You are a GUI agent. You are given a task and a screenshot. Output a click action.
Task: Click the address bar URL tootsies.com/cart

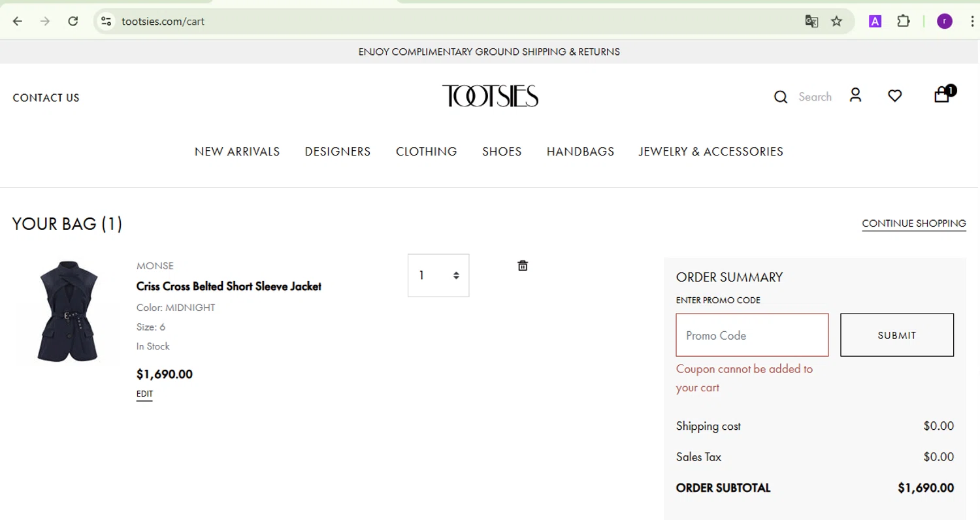(x=163, y=22)
